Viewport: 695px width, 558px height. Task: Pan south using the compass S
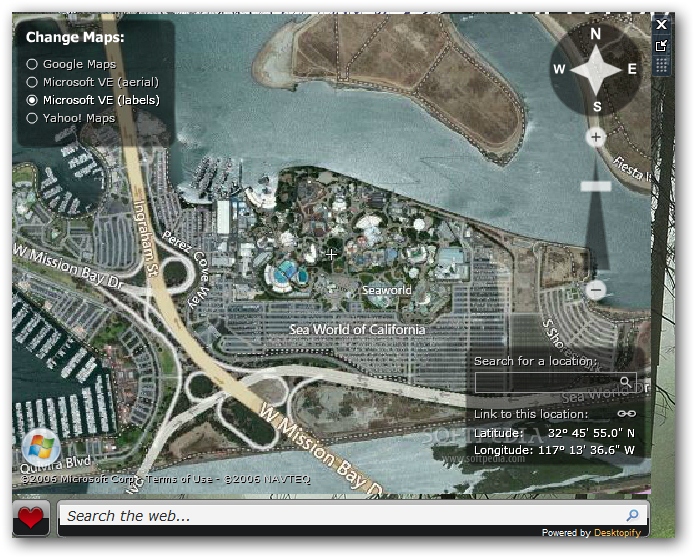click(x=597, y=107)
